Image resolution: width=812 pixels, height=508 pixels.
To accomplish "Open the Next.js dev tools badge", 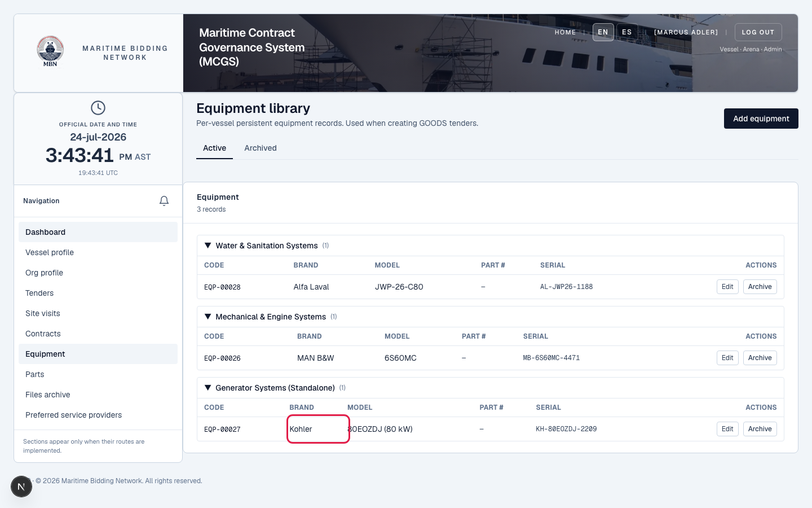I will (21, 487).
